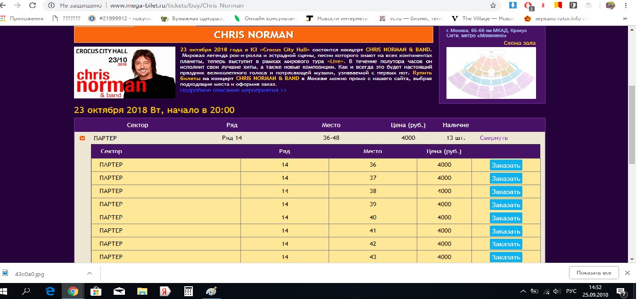Open the hall seating scheme thumbnail
This screenshot has width=644, height=299.
[491, 73]
